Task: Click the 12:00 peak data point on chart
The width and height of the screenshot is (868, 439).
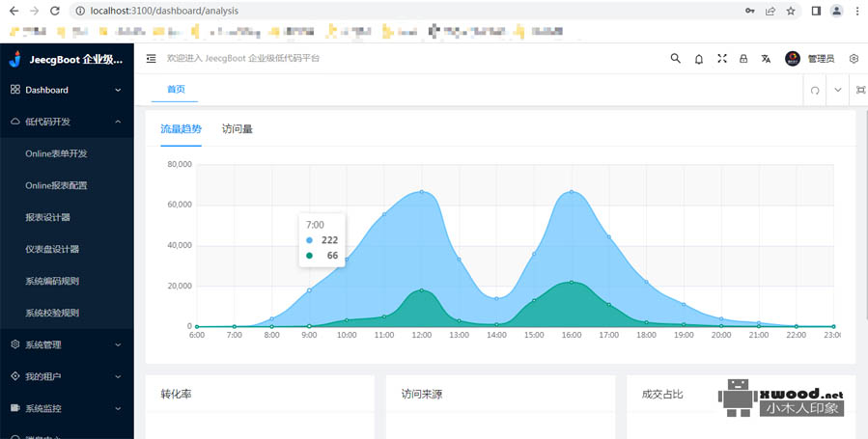Action: pyautogui.click(x=421, y=192)
